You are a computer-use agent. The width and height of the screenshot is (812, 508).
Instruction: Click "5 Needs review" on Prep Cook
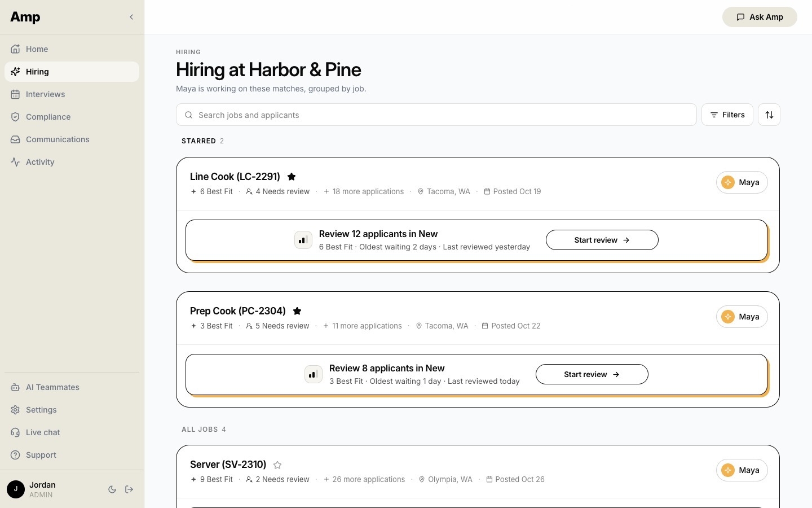tap(277, 326)
